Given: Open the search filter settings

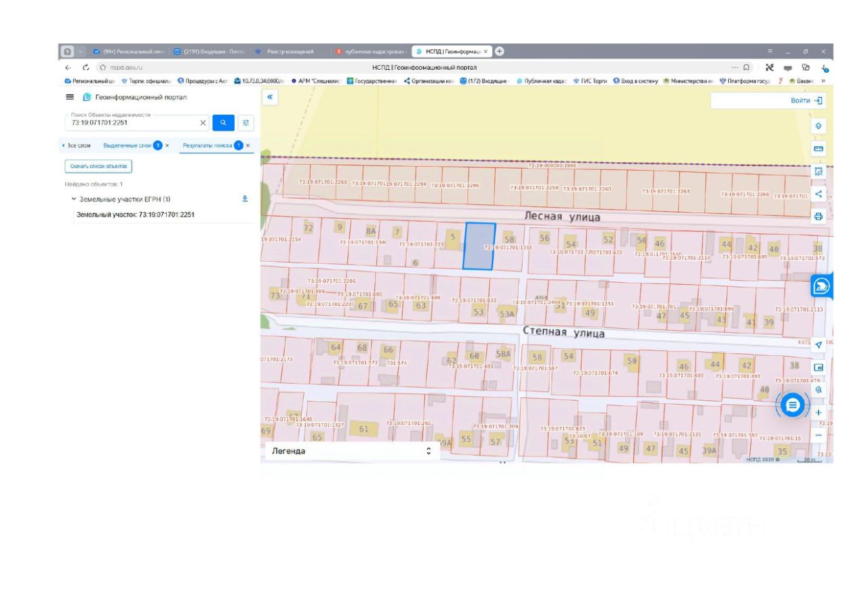Looking at the screenshot, I should point(245,123).
